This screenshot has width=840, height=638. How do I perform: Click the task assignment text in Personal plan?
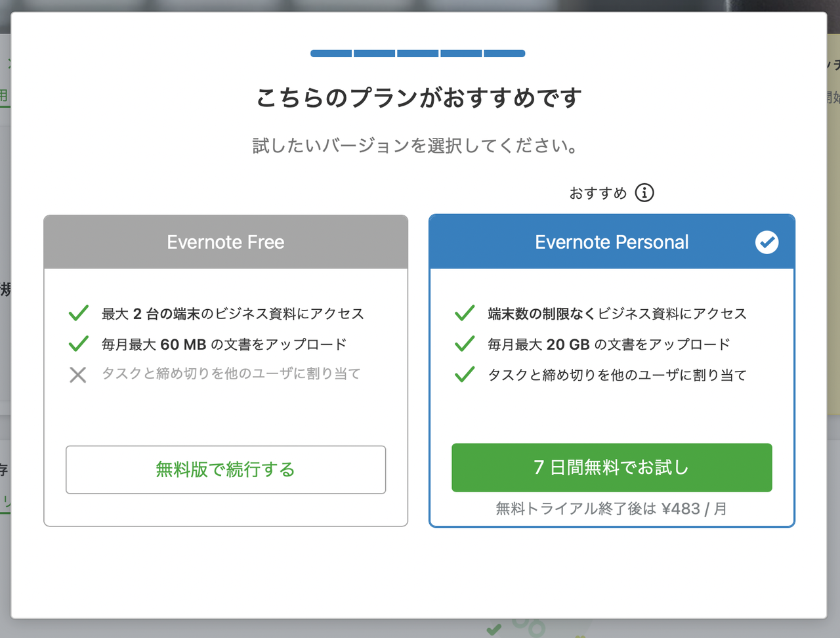(618, 375)
